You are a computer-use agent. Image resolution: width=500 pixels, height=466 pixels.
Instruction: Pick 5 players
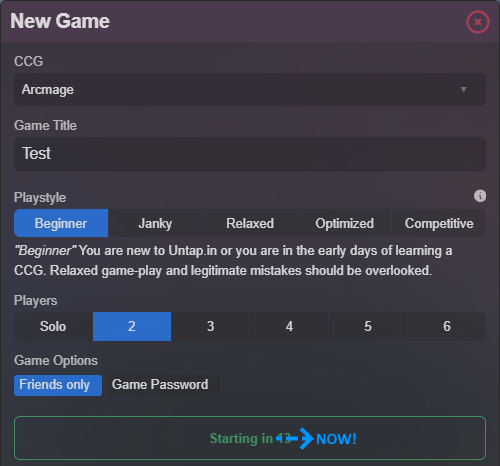(368, 326)
